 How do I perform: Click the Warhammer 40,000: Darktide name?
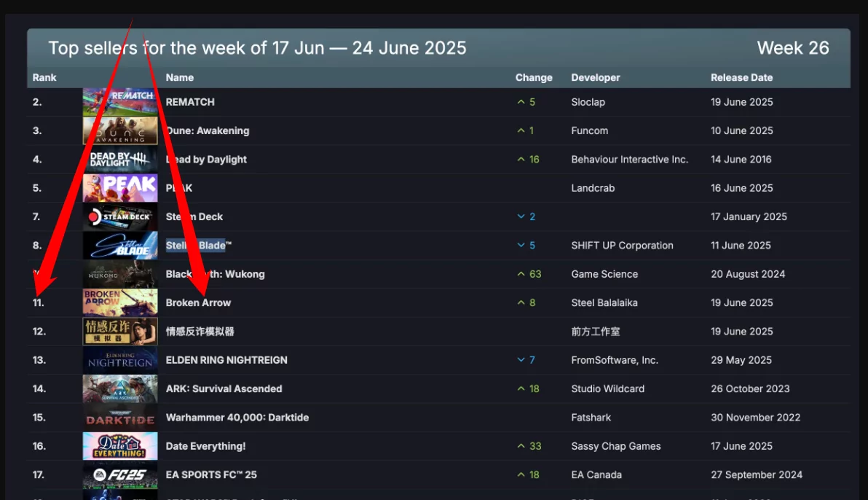click(237, 418)
